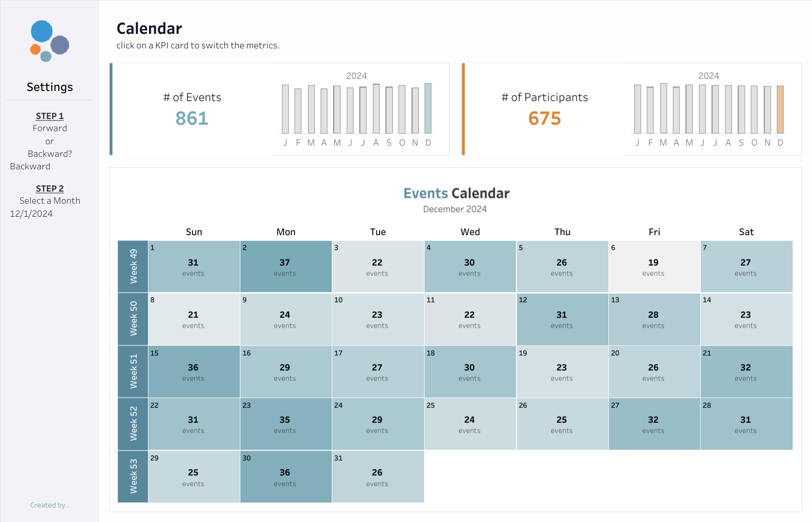Click the Sun column header
Screen dimensions: 812x522
pyautogui.click(x=194, y=232)
